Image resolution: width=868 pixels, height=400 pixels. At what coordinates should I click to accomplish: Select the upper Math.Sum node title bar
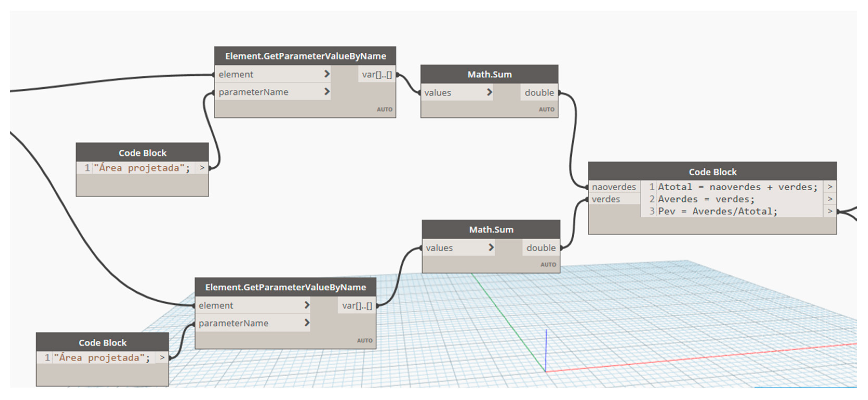pyautogui.click(x=489, y=74)
